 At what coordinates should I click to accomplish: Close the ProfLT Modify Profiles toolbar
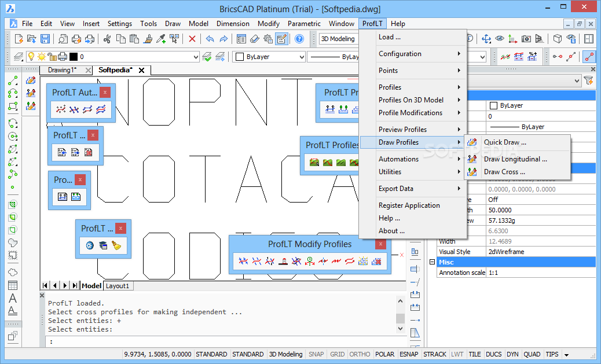[x=380, y=244]
